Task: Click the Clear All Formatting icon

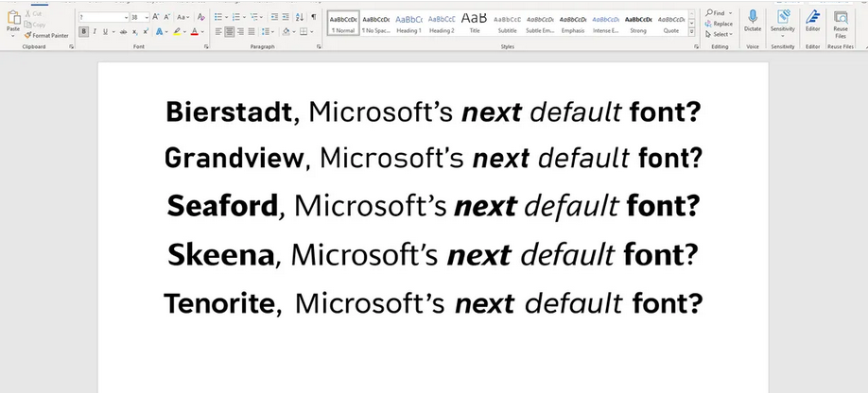Action: (200, 17)
